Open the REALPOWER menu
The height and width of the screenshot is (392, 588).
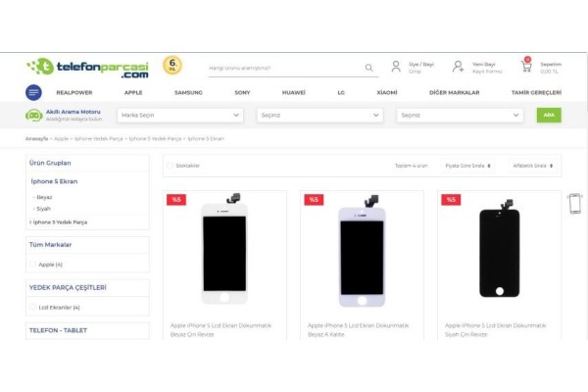tap(74, 93)
